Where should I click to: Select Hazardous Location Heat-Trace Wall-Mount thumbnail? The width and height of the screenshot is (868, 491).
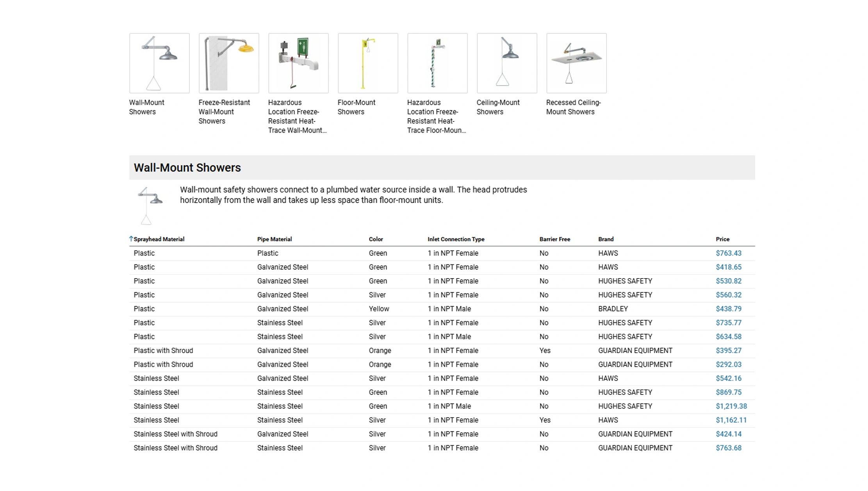coord(298,63)
